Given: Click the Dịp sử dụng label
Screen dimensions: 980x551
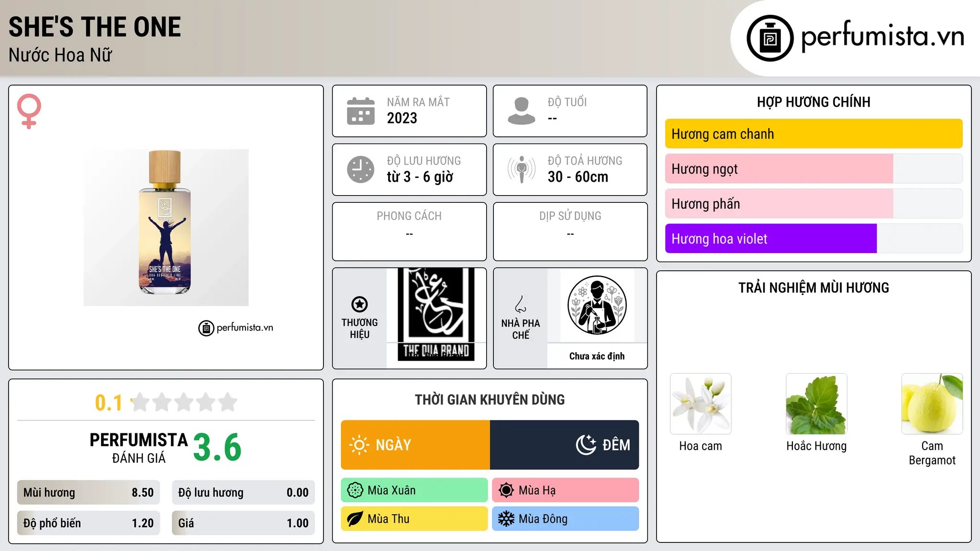Looking at the screenshot, I should 570,216.
